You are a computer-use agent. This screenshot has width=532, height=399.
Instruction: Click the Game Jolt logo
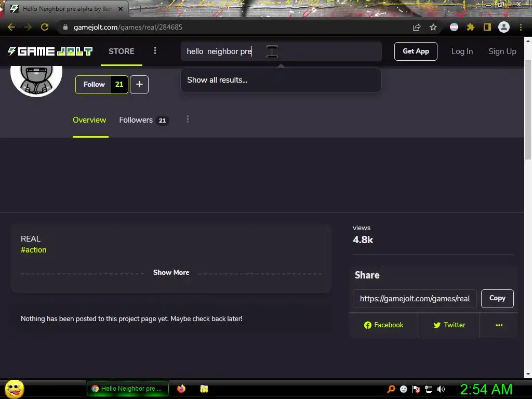(x=50, y=51)
